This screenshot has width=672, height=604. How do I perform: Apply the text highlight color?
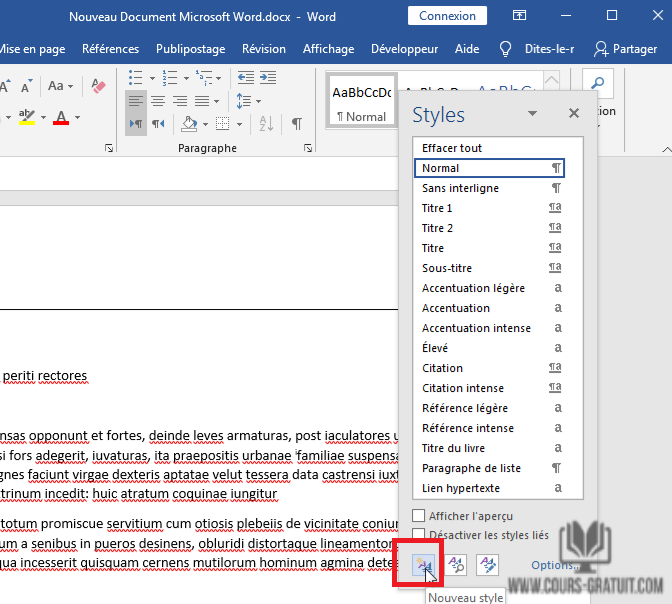[x=27, y=117]
